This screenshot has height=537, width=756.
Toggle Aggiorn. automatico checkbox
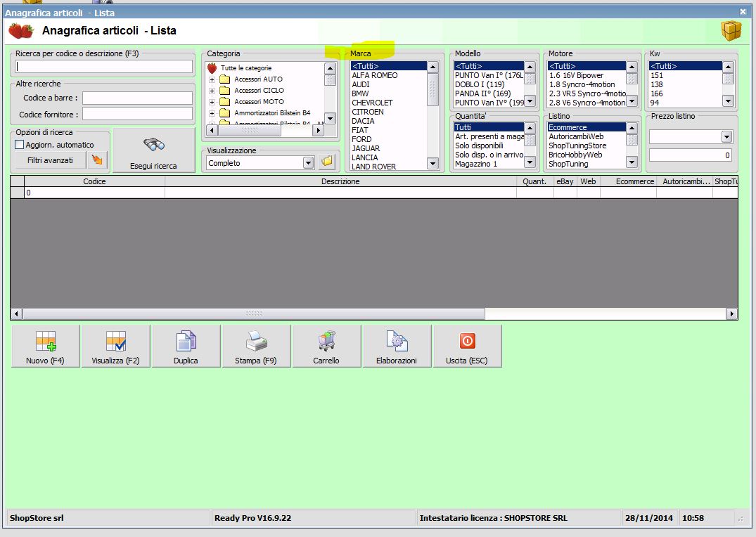click(x=19, y=145)
